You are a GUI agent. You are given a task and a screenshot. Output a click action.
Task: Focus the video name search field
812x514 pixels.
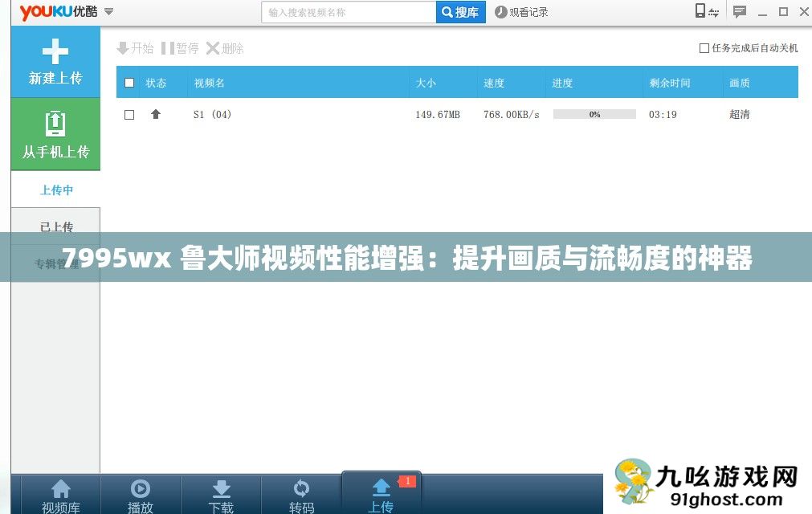click(x=349, y=12)
